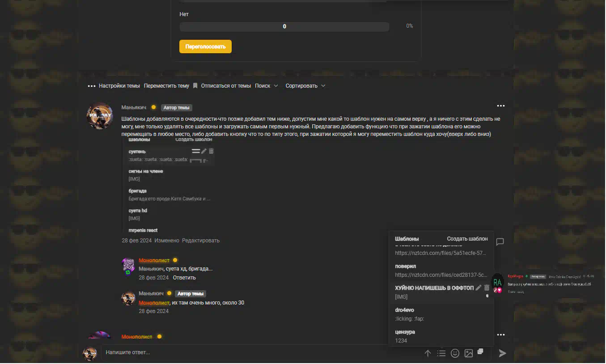Click Отписаться от темы
Screen dimensions: 606x364
click(x=226, y=86)
